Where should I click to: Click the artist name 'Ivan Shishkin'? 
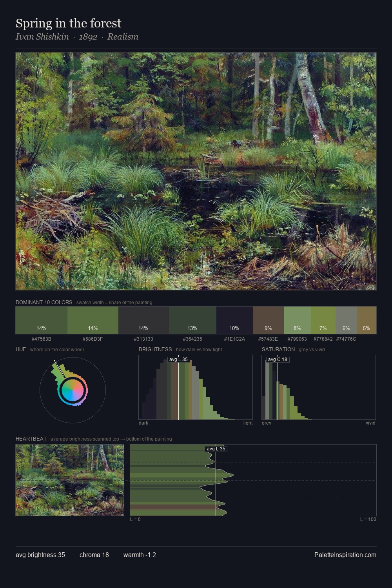pyautogui.click(x=42, y=36)
